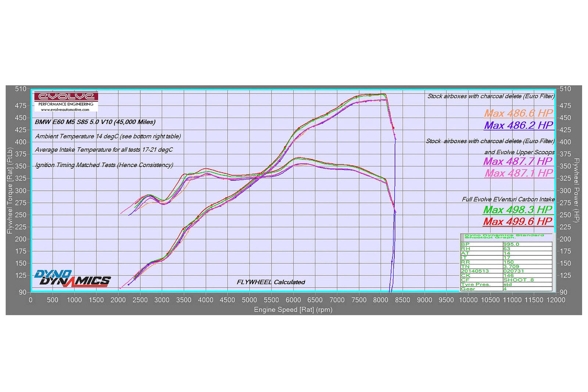Pick the pink Max 487.1 HP label
The height and width of the screenshot is (392, 588).
point(519,173)
